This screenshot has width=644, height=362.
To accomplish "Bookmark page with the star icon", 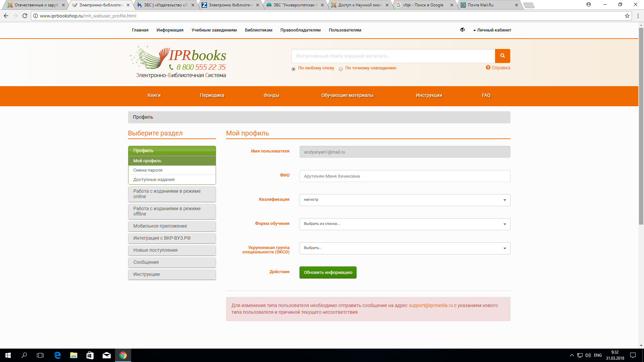I will point(627,16).
